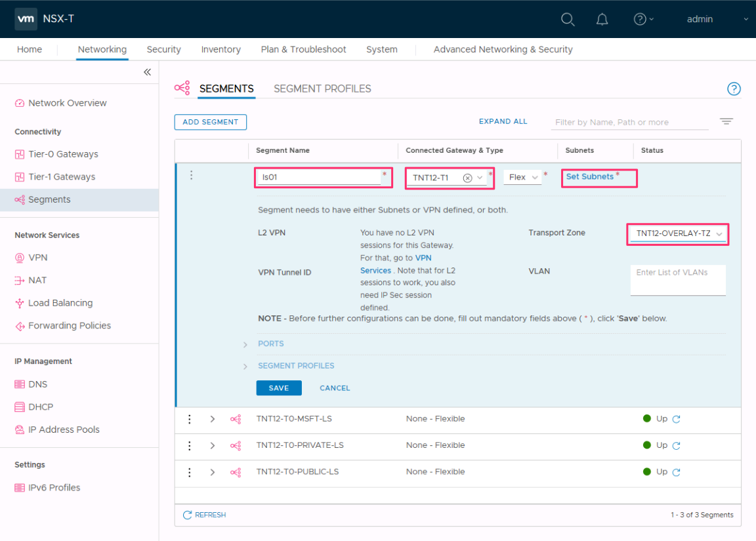756x541 pixels.
Task: Switch to the SEGMENT PROFILES tab
Action: point(322,89)
